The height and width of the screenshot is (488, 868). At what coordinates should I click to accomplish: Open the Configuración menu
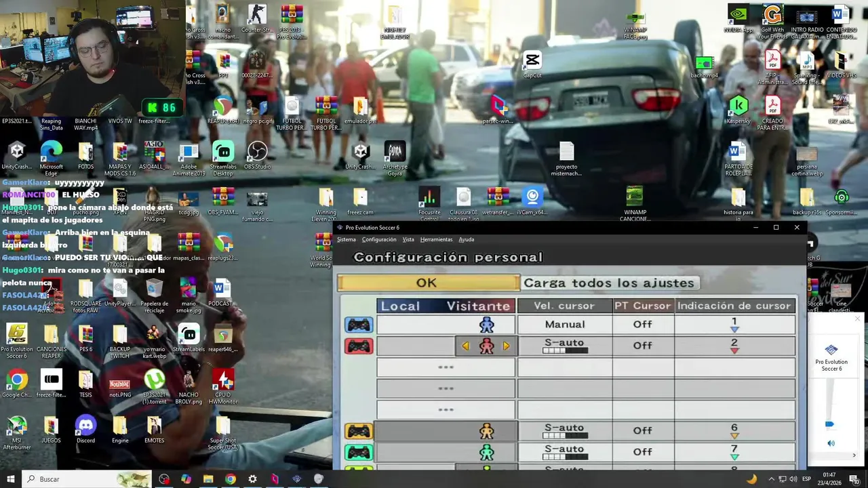coord(379,239)
